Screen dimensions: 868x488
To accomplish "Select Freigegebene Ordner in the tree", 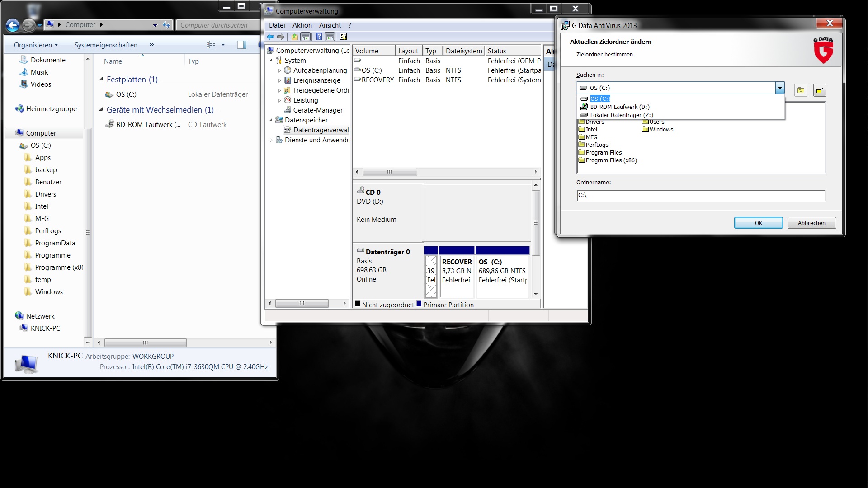I will 321,90.
